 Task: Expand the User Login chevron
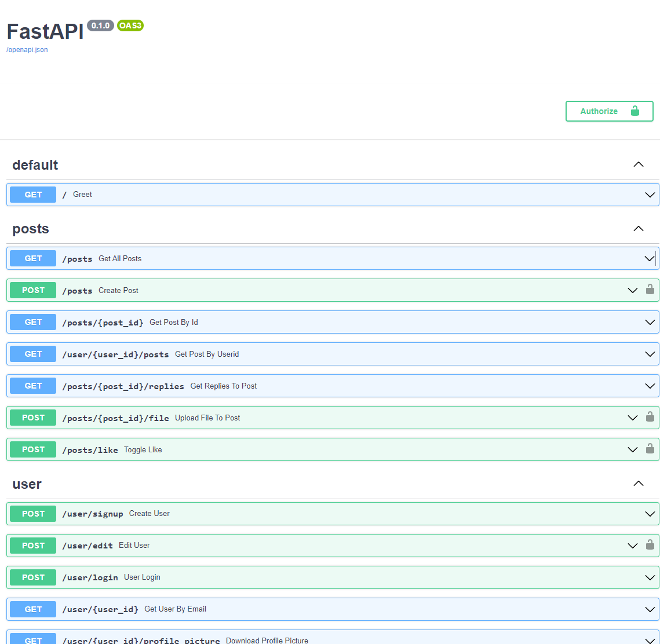(x=650, y=577)
